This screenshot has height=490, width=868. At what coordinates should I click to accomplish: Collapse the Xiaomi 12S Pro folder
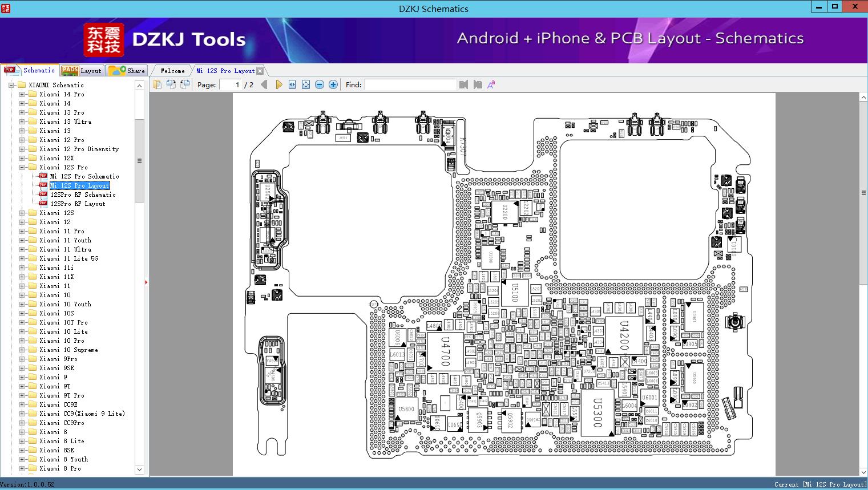(22, 167)
